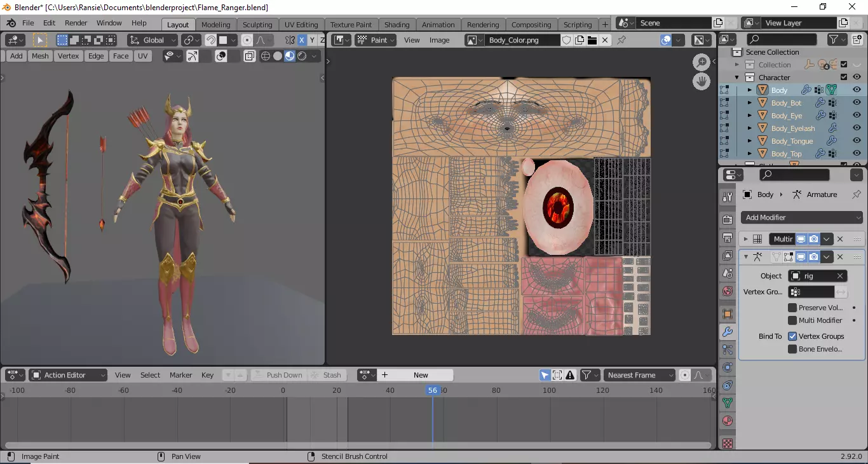Open the Global transform orientation dropdown
The image size is (868, 464).
[153, 40]
